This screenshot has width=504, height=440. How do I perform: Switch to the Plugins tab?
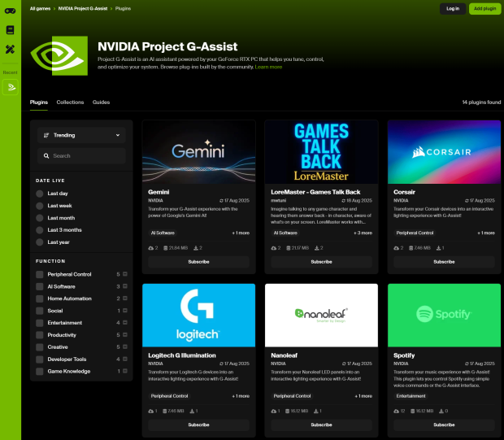pyautogui.click(x=39, y=102)
